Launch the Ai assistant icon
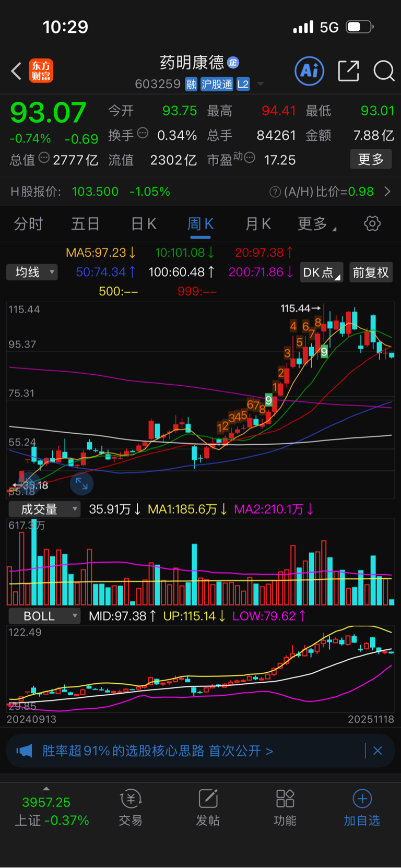This screenshot has width=401, height=868. (309, 70)
